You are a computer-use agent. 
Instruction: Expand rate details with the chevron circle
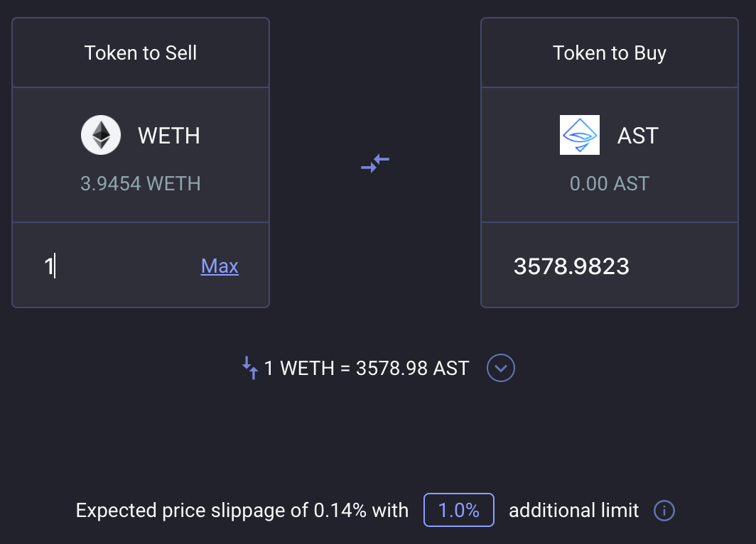(500, 368)
